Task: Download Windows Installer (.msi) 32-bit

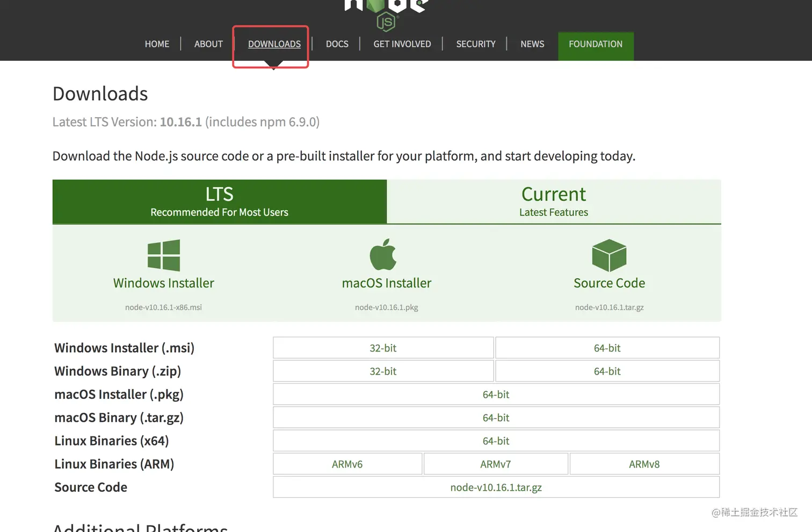Action: pos(383,348)
